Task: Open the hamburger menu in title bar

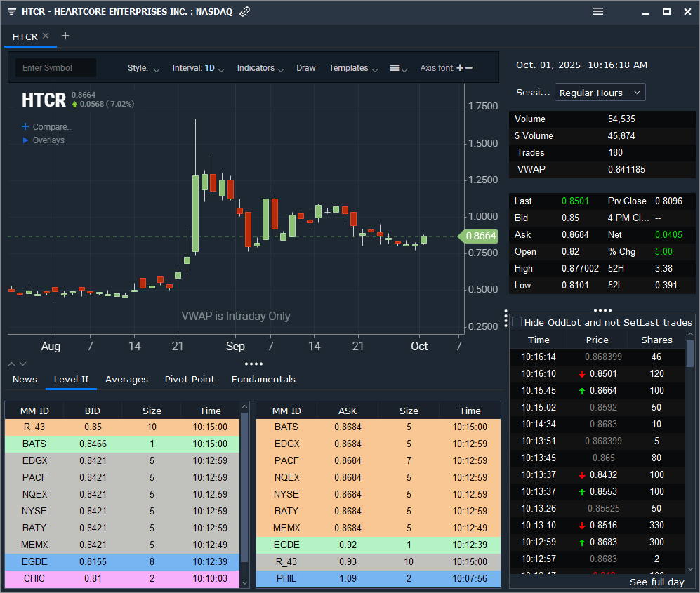Action: [598, 12]
